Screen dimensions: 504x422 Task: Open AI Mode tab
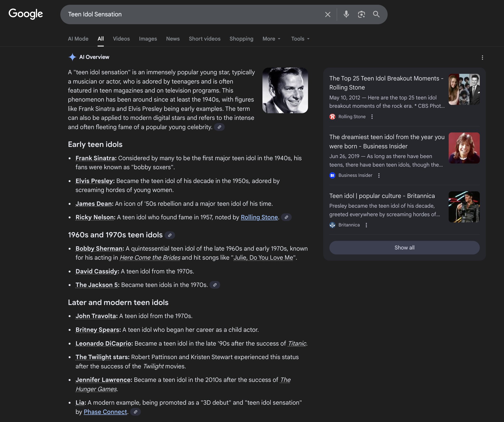click(x=78, y=39)
